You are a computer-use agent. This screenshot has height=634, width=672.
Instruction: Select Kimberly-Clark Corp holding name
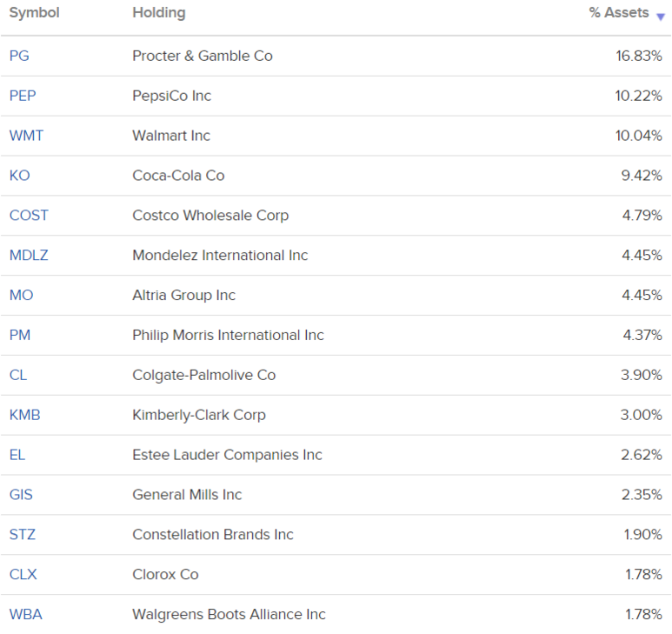(199, 415)
